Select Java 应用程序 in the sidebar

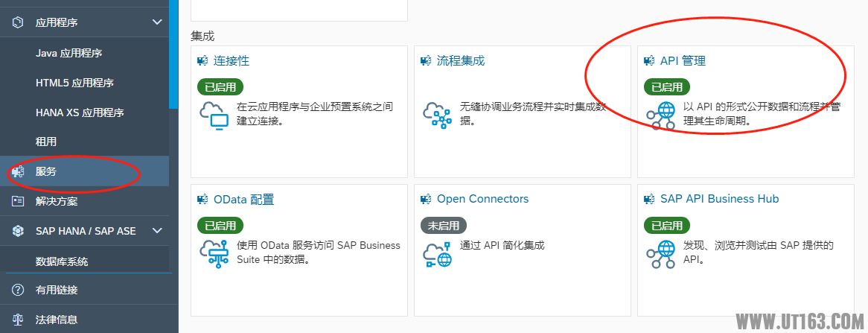[68, 53]
